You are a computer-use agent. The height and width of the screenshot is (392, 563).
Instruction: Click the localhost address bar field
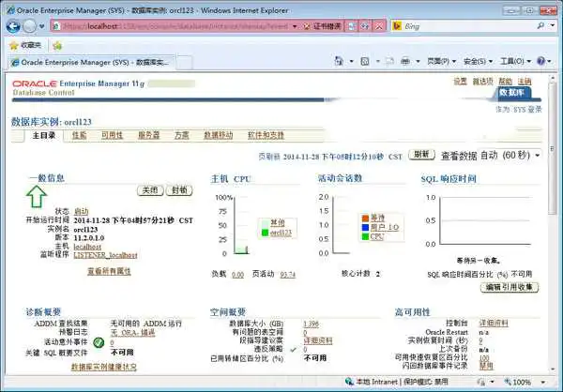(x=171, y=26)
